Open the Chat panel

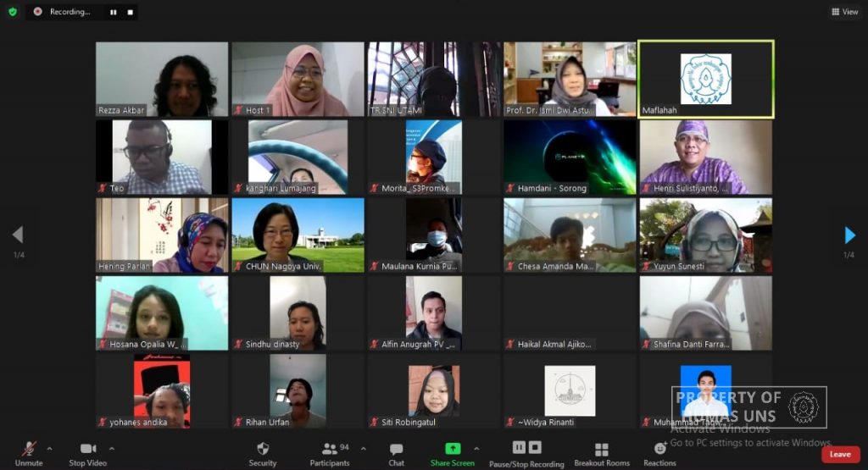397,453
